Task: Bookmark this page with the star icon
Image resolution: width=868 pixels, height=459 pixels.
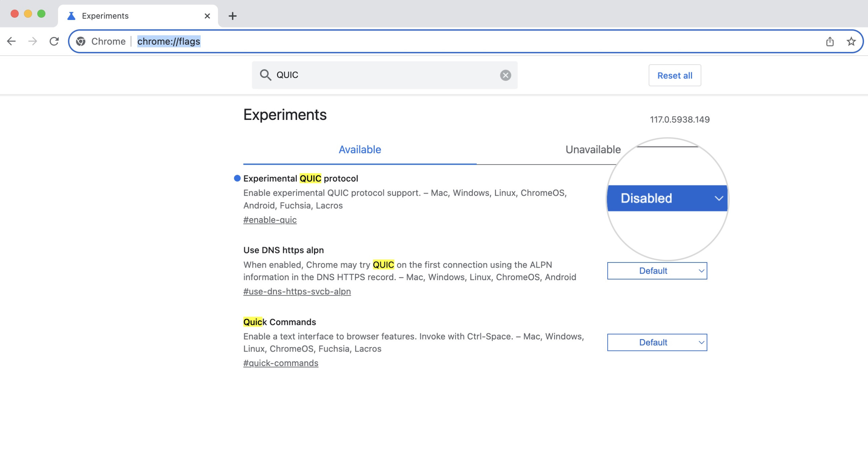Action: click(851, 41)
